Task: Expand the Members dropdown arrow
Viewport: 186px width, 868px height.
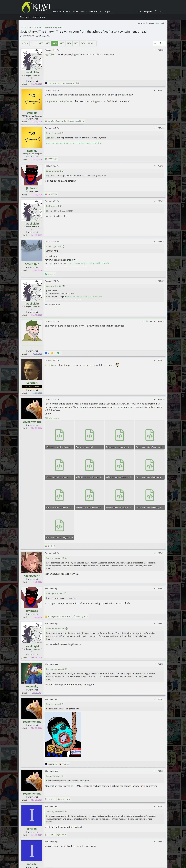Action: click(101, 11)
